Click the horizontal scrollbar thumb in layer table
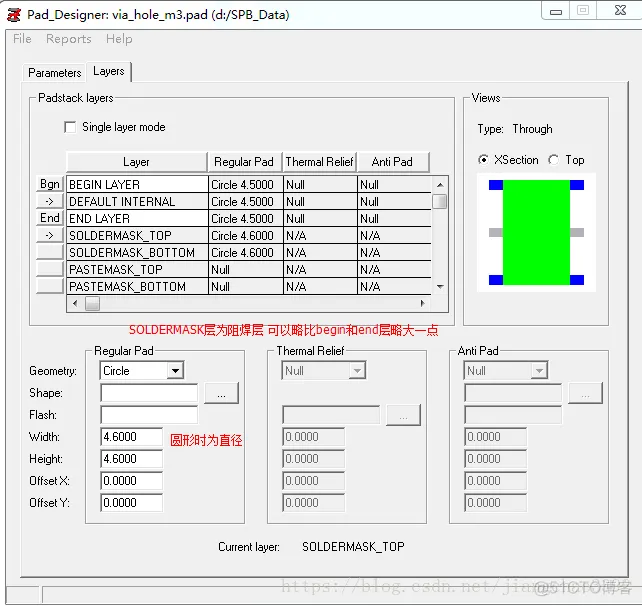642x606 pixels. 92,303
